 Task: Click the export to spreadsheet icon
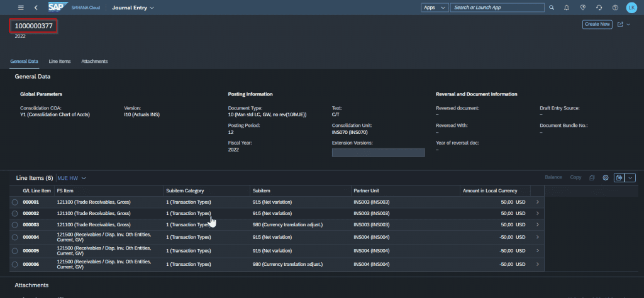619,178
